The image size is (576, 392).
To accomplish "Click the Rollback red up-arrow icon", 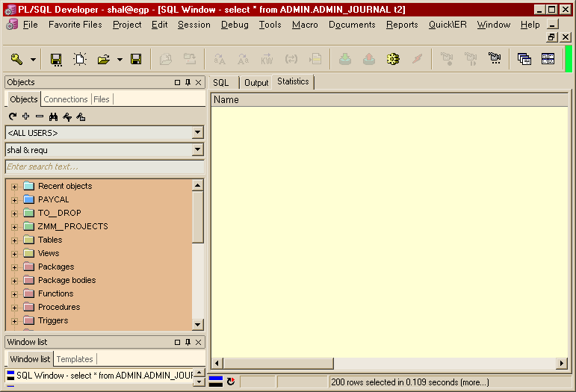I will tap(369, 59).
